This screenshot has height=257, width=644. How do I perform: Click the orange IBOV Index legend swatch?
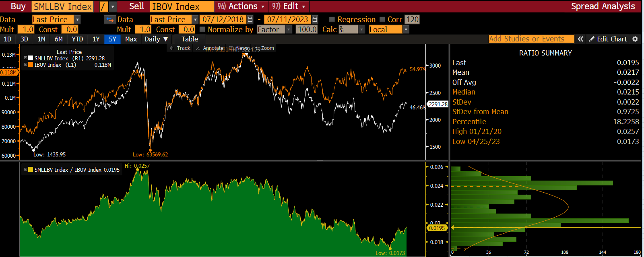[31, 65]
